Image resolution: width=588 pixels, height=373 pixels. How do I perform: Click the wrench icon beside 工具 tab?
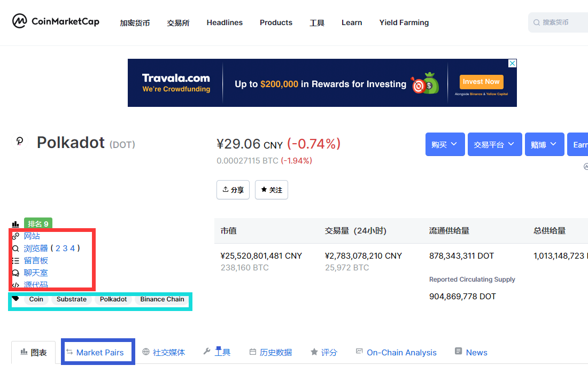point(207,351)
